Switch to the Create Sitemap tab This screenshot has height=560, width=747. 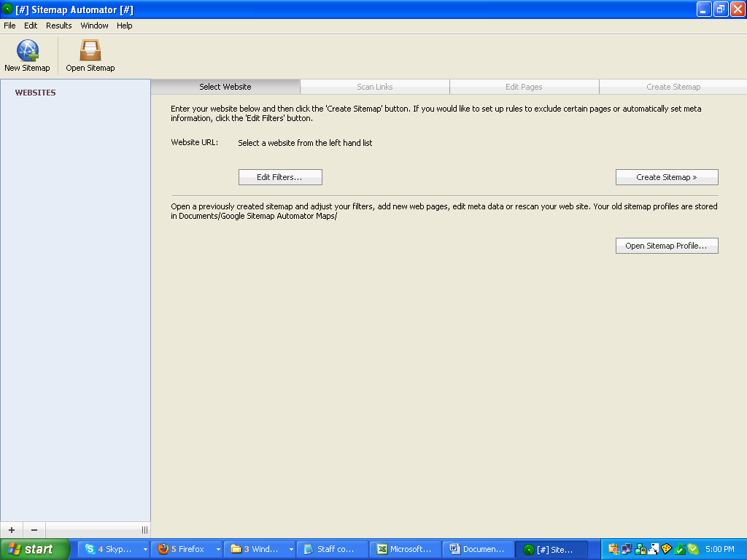tap(673, 87)
